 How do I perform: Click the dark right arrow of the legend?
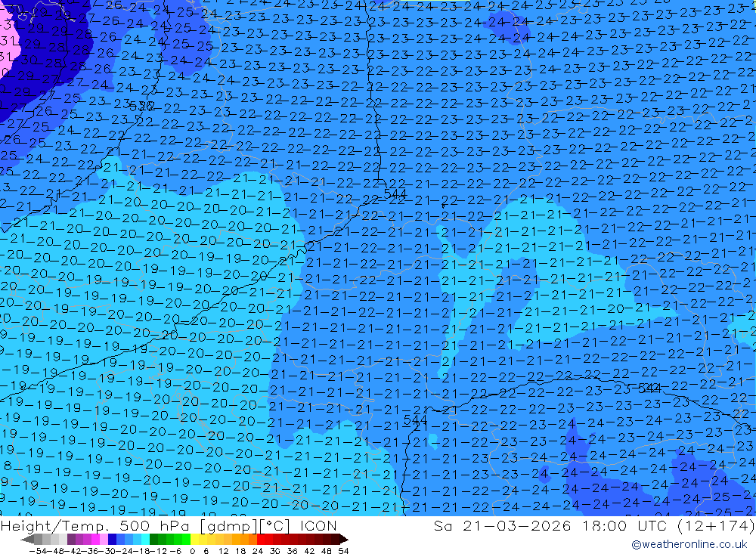pos(344,540)
